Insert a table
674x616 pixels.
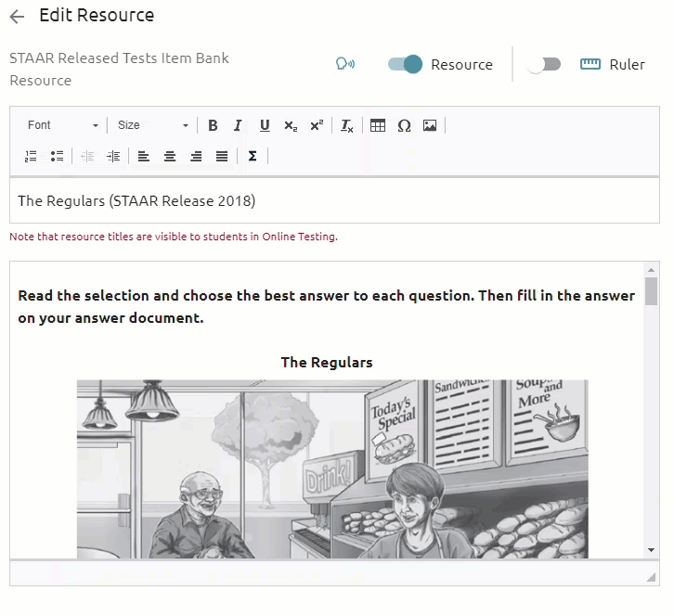click(x=378, y=125)
